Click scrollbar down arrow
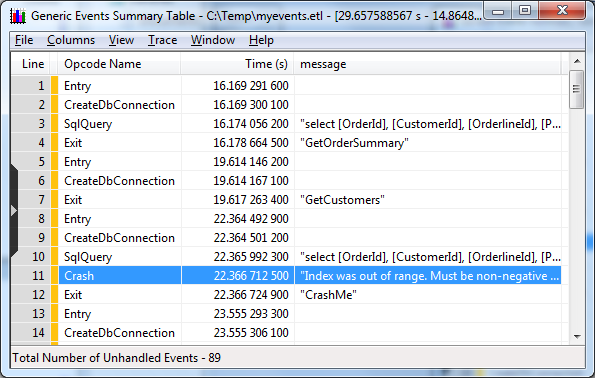 point(577,336)
